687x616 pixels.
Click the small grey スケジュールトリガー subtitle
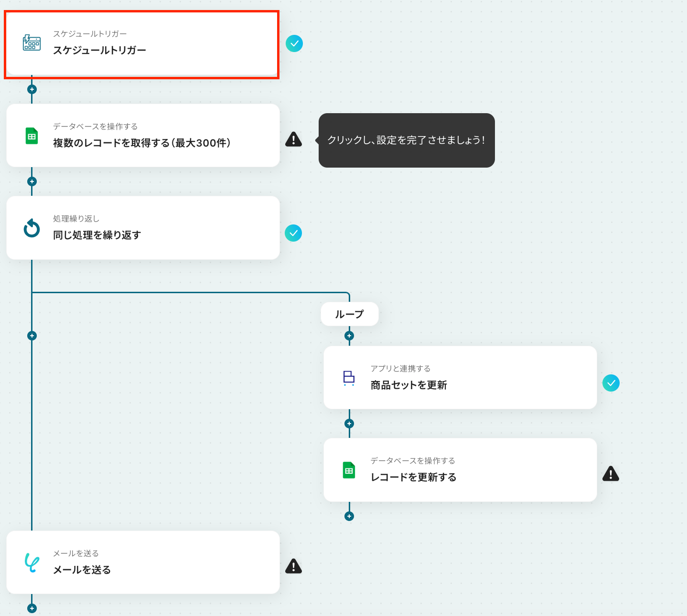pyautogui.click(x=90, y=34)
